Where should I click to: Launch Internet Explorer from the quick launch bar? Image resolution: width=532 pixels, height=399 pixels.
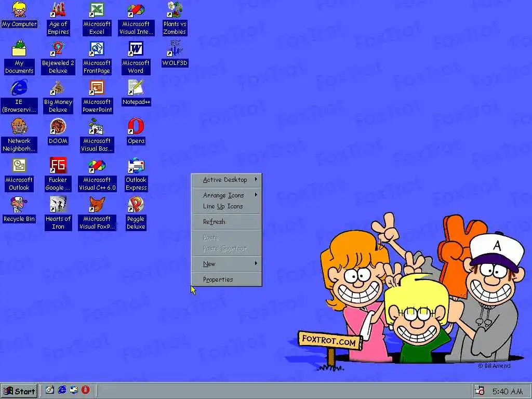62,390
